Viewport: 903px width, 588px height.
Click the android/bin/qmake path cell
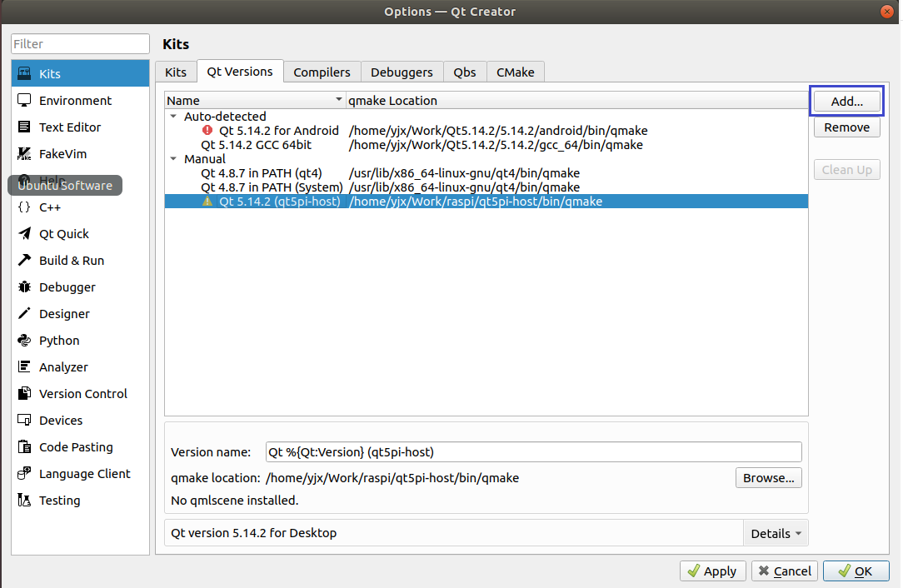pos(498,130)
